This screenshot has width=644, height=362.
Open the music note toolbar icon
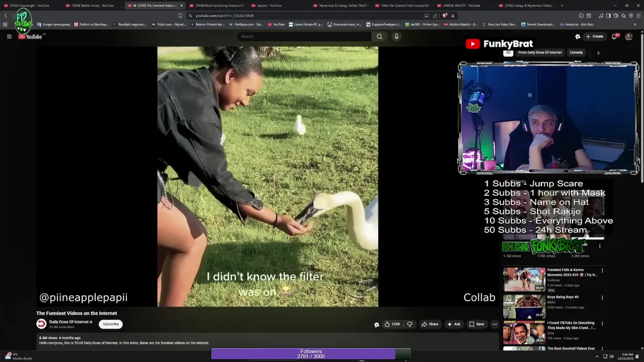point(601,16)
